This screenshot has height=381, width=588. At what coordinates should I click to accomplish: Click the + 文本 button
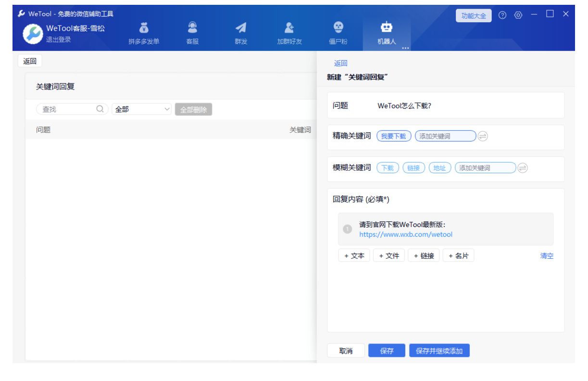pyautogui.click(x=354, y=255)
